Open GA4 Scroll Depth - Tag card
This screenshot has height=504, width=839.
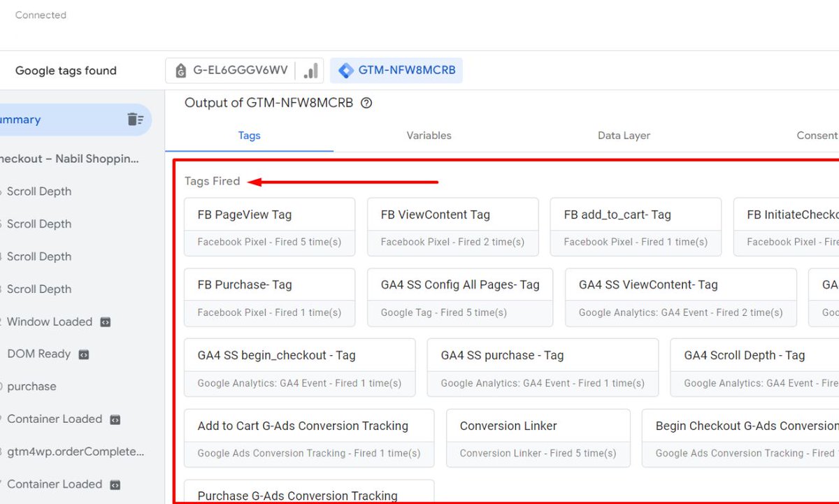coord(754,368)
